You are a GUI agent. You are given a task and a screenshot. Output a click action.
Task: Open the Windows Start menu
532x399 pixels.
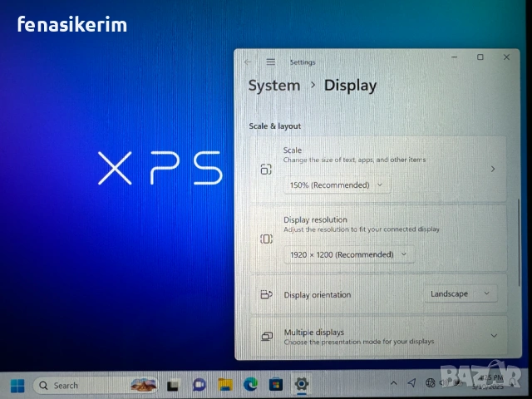click(x=17, y=385)
